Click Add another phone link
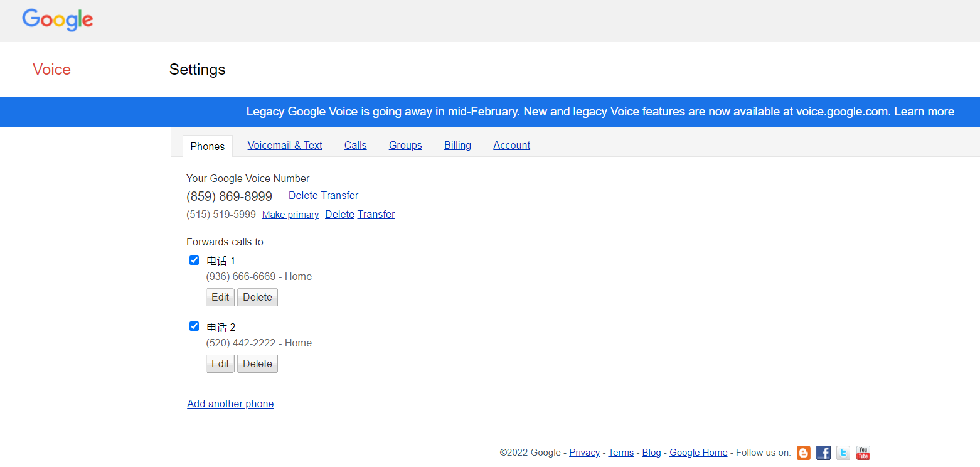The image size is (980, 467). pos(230,404)
